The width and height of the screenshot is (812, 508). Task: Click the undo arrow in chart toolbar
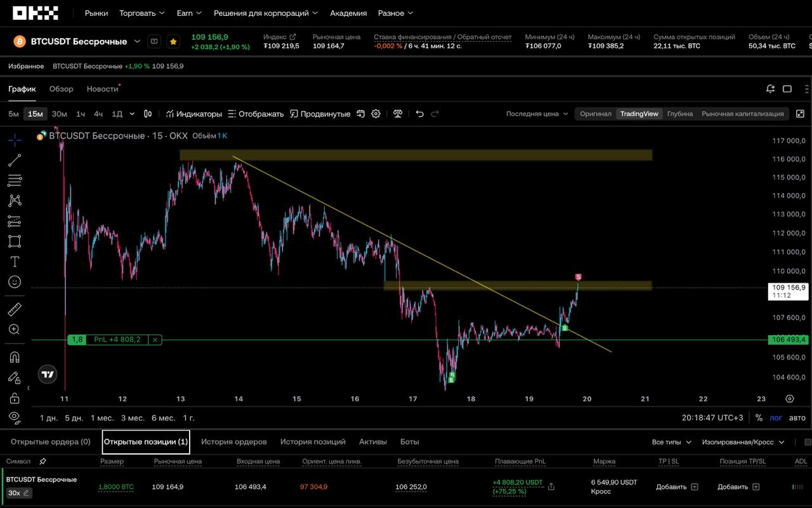point(419,114)
